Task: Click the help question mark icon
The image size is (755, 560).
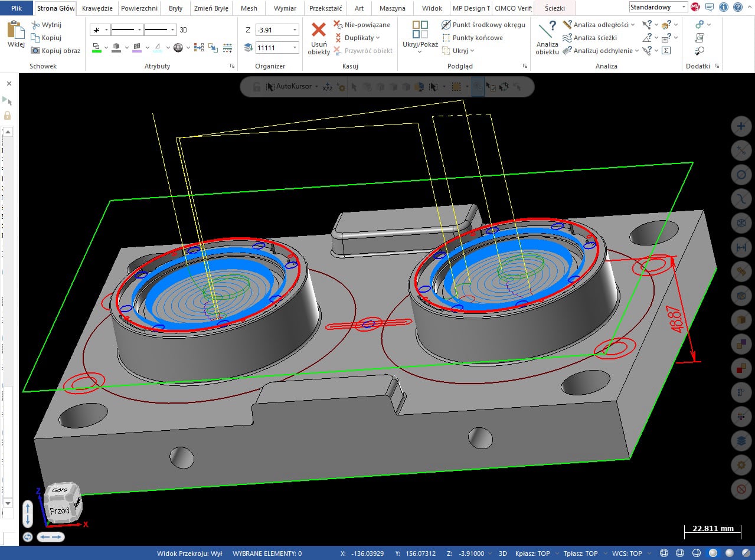Action: (738, 7)
